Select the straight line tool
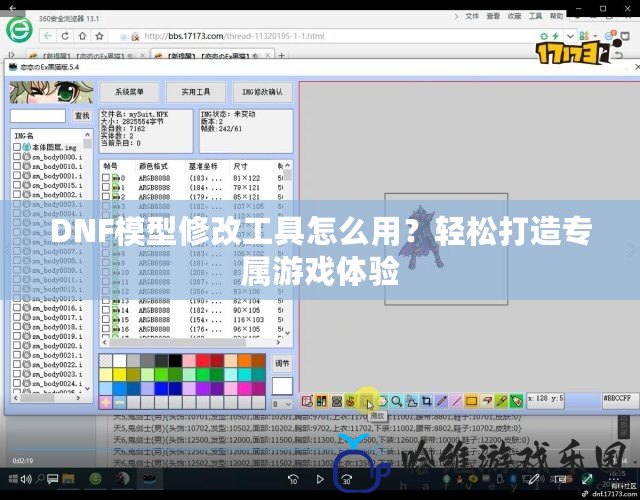Screen dimensions: 640x500 pos(456,402)
